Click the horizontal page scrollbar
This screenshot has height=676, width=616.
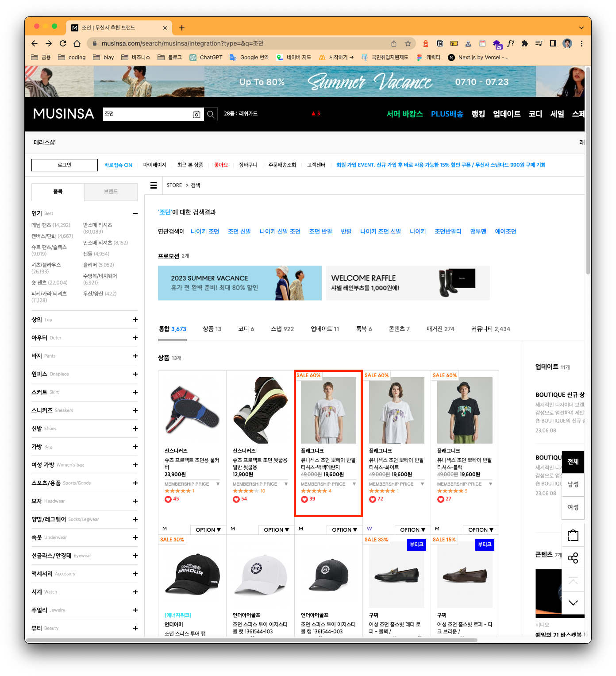tap(252, 640)
